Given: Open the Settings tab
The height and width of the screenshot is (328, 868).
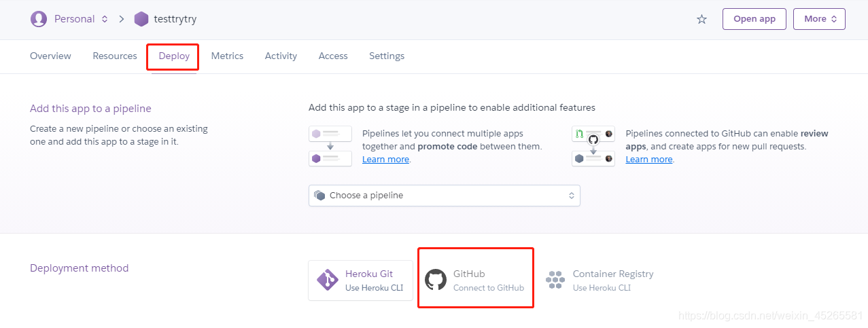Looking at the screenshot, I should (x=387, y=56).
